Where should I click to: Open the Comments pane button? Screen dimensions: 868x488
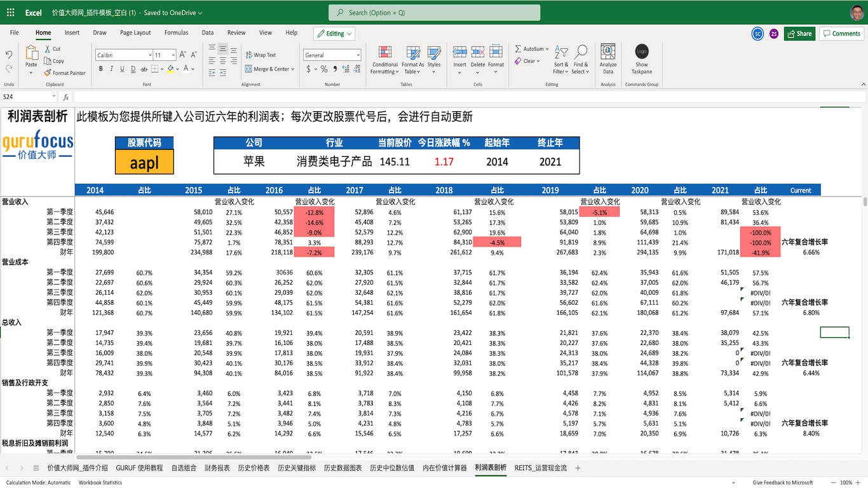(841, 34)
